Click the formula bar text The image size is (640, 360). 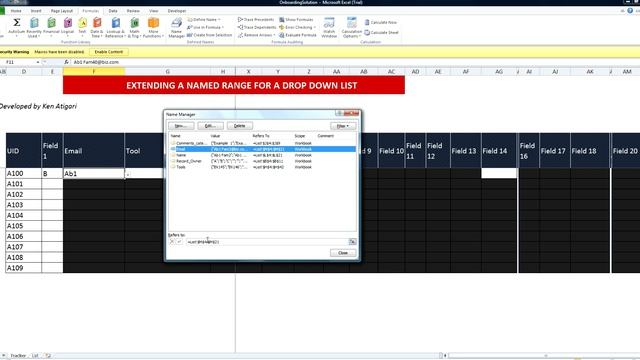point(96,62)
